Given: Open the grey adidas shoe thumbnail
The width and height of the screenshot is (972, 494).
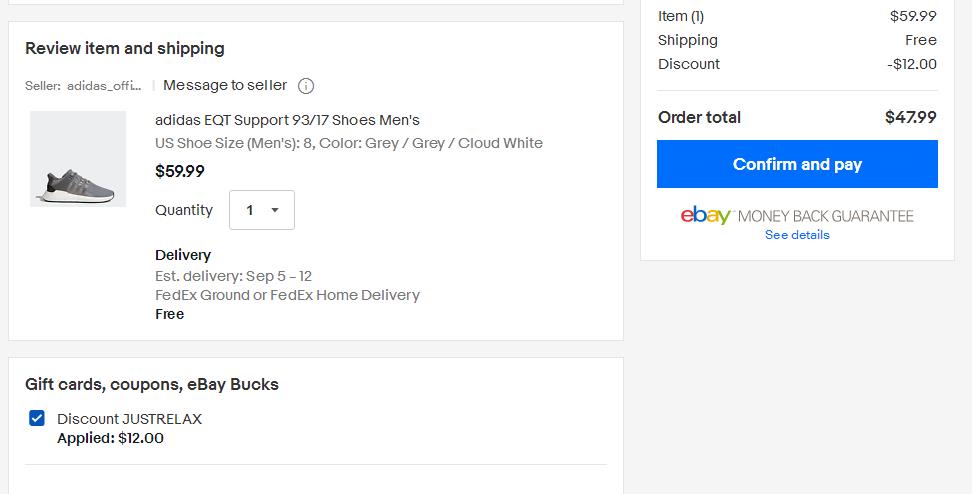Looking at the screenshot, I should pos(78,159).
